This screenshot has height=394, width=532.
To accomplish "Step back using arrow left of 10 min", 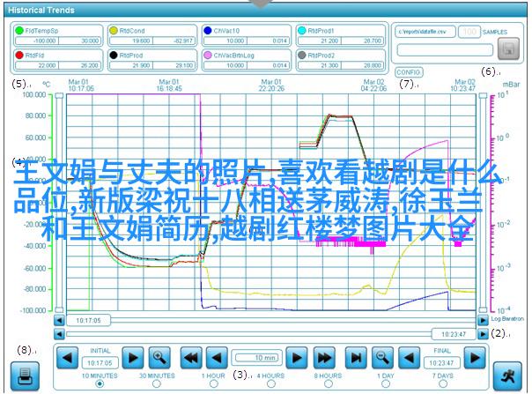I will [x=217, y=358].
